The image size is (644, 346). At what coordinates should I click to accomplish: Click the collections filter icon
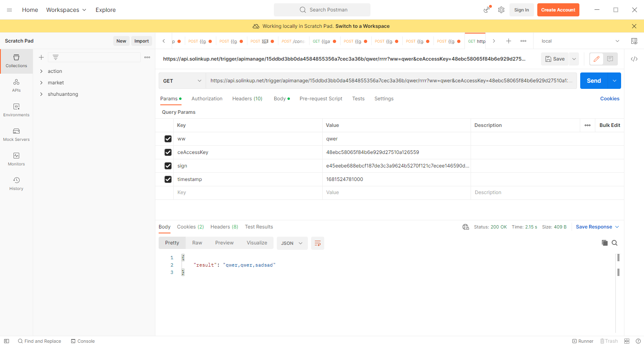coord(56,57)
